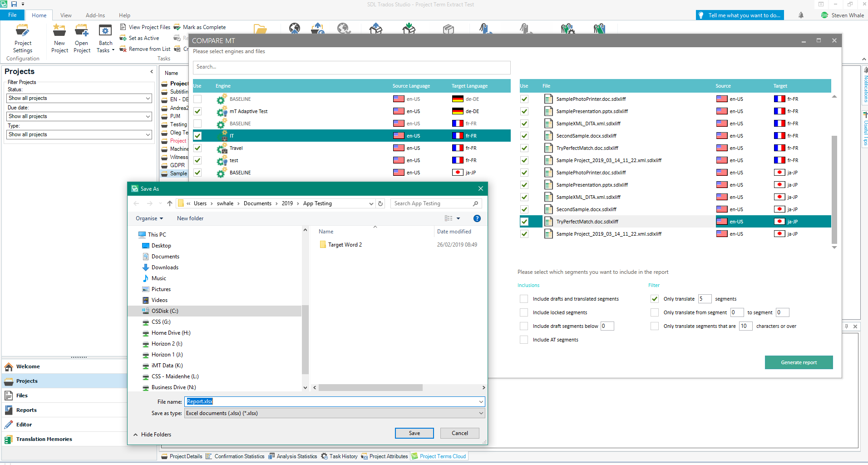
Task: Toggle Only translate segments checkbox
Action: tap(654, 299)
